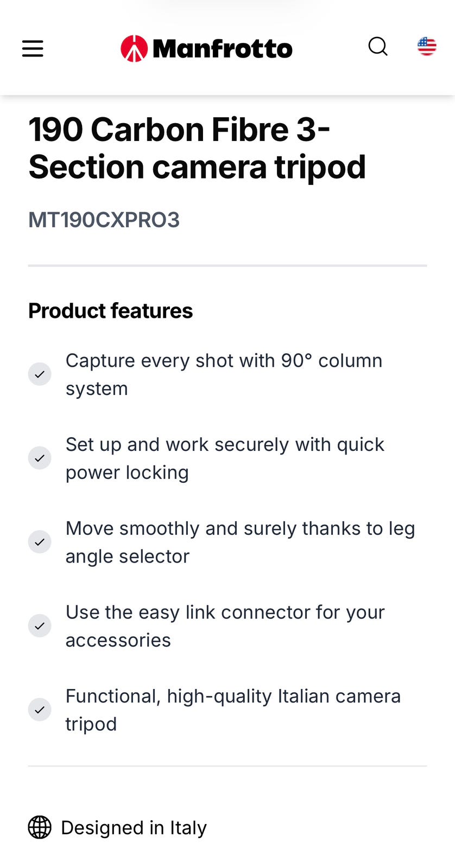Click checkmark icon for leg angle selector
Viewport: 455px width, 868px height.
(40, 542)
